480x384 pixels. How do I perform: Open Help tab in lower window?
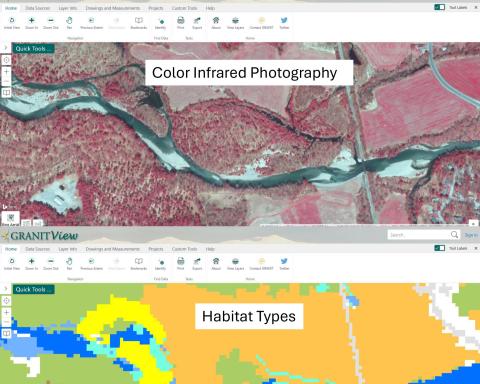(x=210, y=249)
